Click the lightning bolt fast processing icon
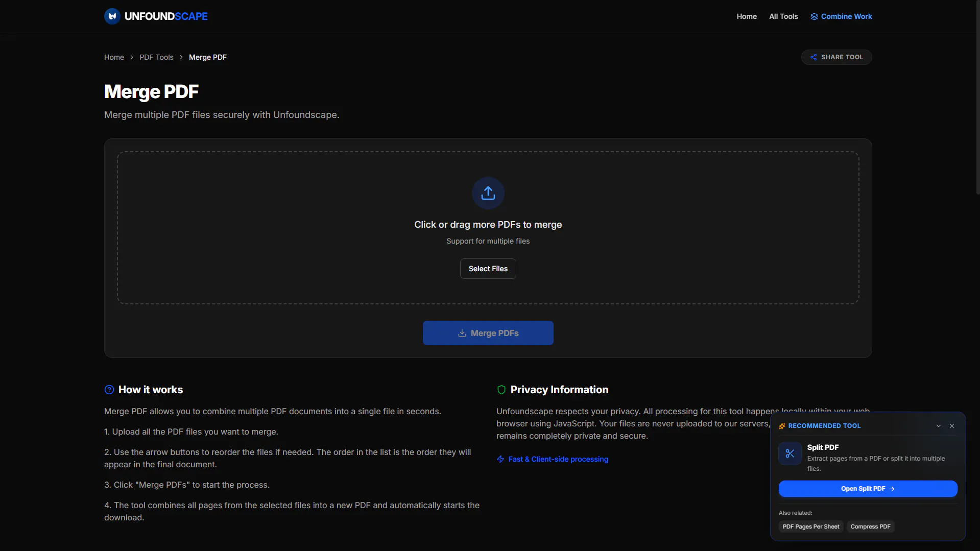The height and width of the screenshot is (551, 980). [x=500, y=459]
